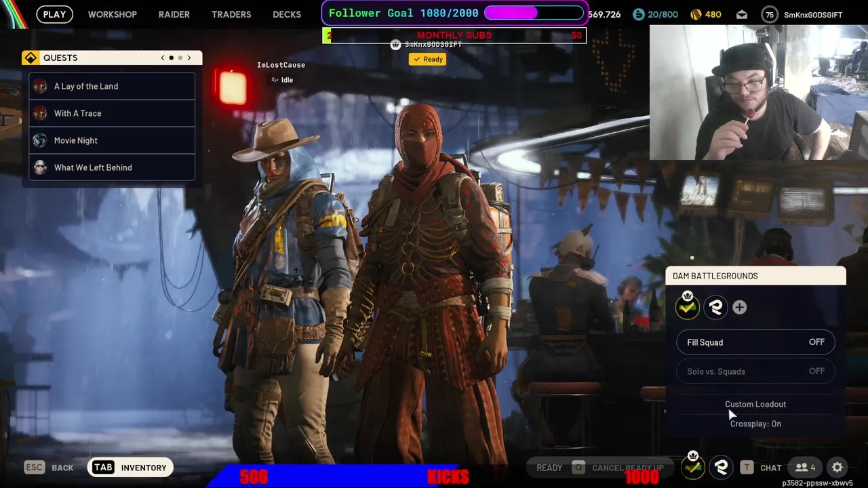Go to previous quests page arrow
The width and height of the screenshot is (868, 488).
pos(163,58)
